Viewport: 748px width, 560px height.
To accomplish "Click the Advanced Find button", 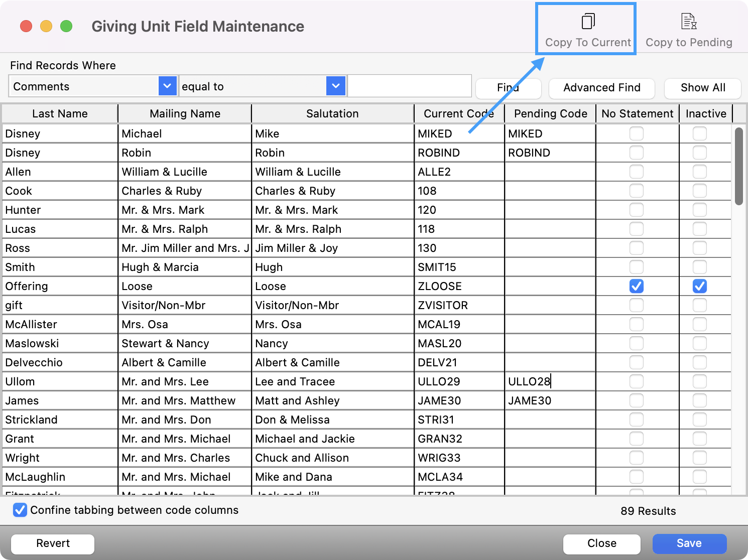I will (x=601, y=88).
